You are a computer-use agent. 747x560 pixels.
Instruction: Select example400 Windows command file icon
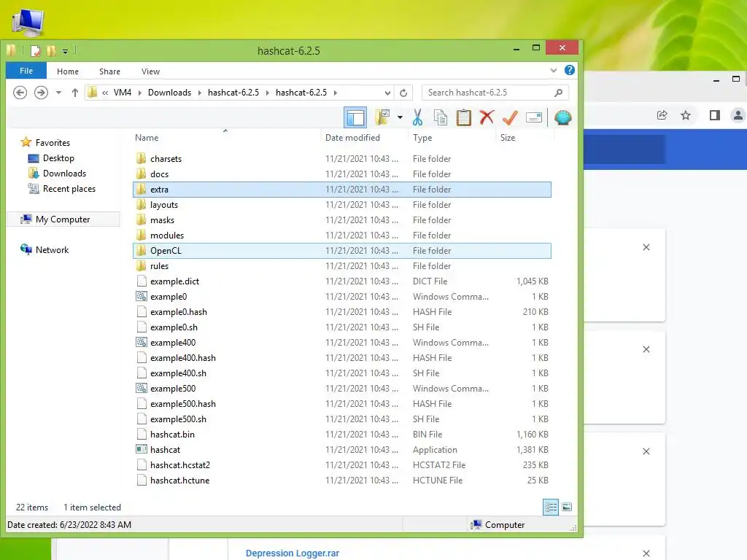coord(142,343)
